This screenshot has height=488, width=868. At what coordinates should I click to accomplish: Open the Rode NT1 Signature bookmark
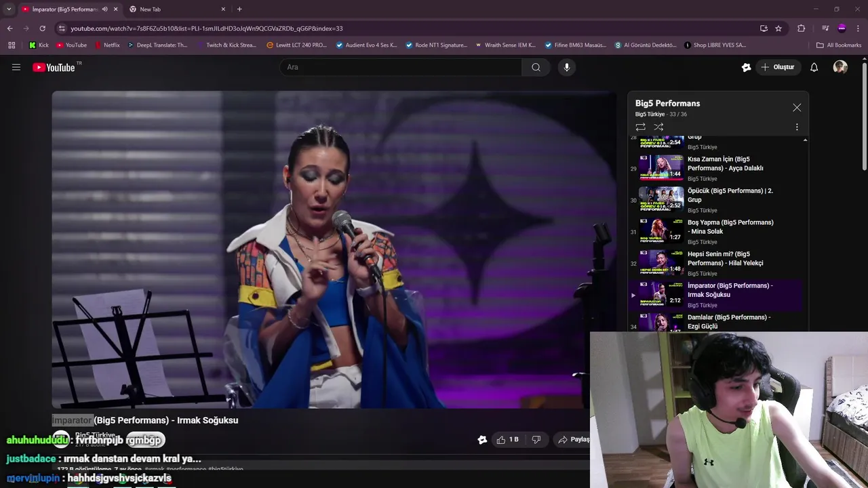pyautogui.click(x=436, y=45)
